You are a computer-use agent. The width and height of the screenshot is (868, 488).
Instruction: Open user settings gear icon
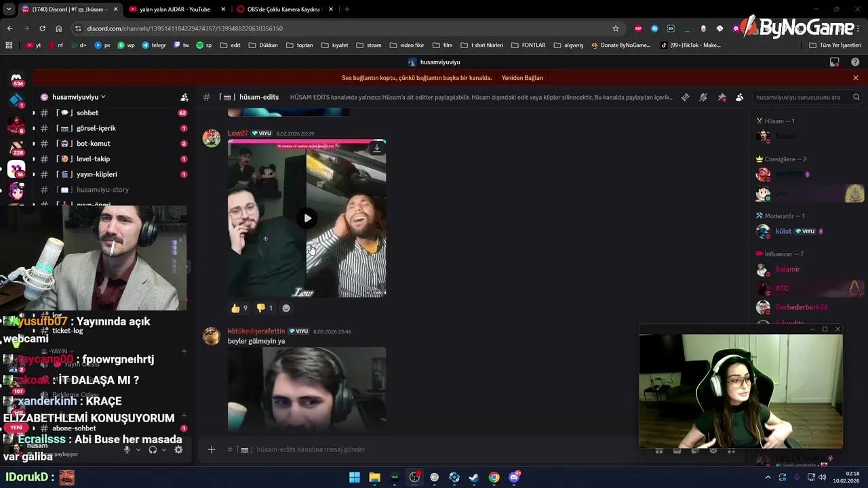point(178,449)
